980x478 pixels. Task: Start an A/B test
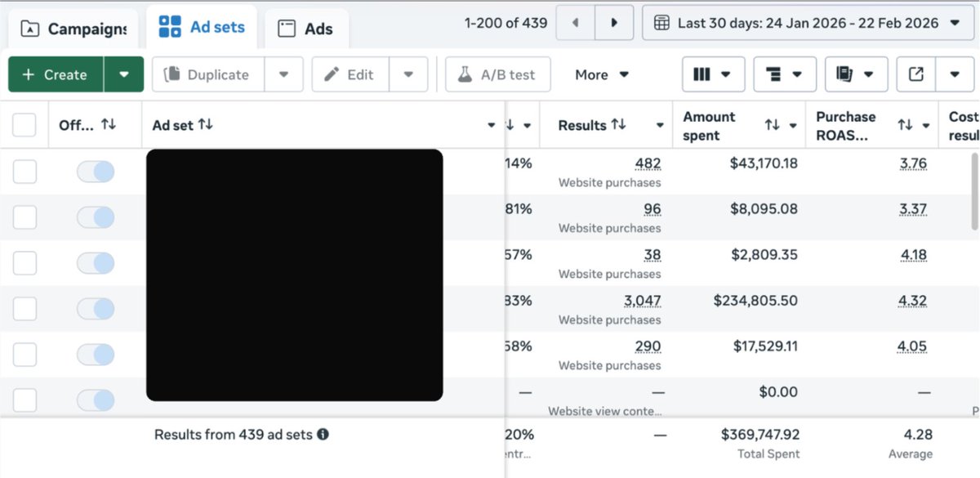[497, 74]
